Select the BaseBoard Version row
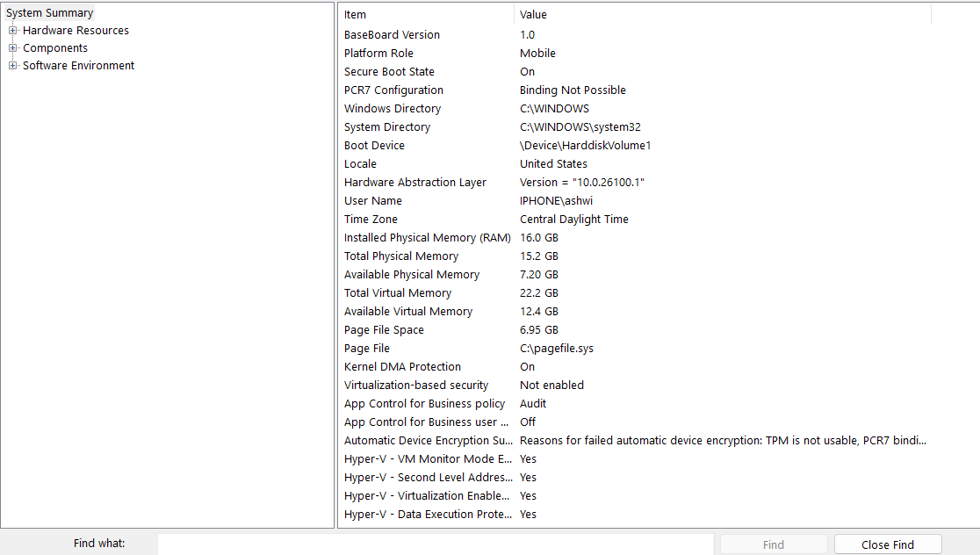980x555 pixels. pos(635,35)
